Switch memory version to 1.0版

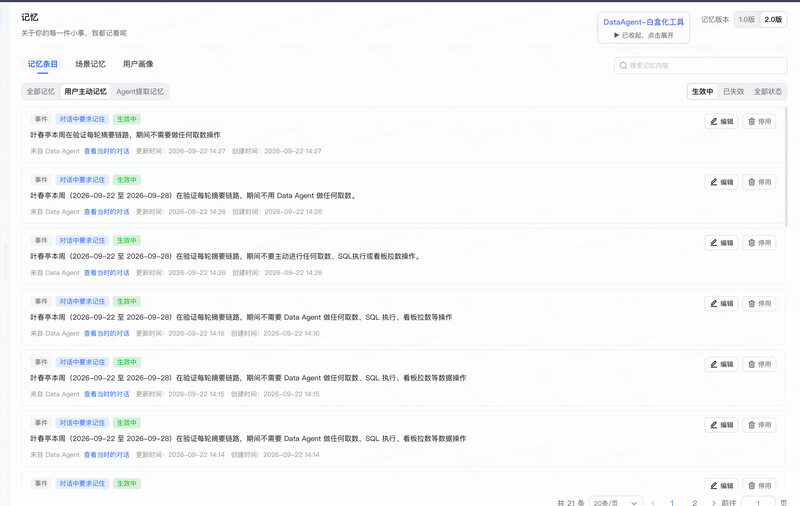click(x=746, y=19)
